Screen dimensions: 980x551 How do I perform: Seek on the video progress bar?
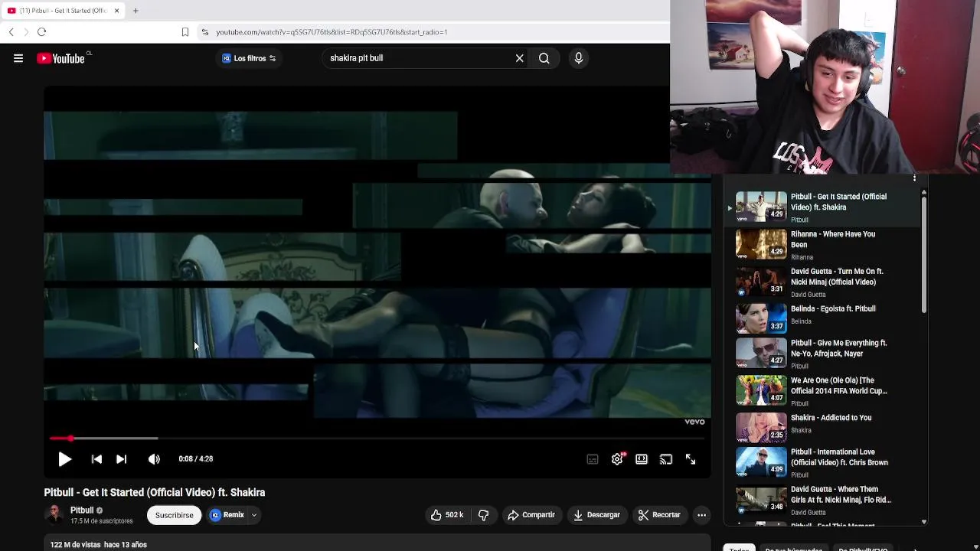tap(377, 439)
